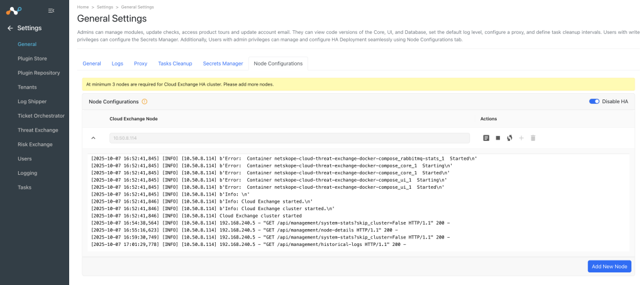
Task: Click the 'Info: Cloud Exchange started' log line
Action: [202, 201]
